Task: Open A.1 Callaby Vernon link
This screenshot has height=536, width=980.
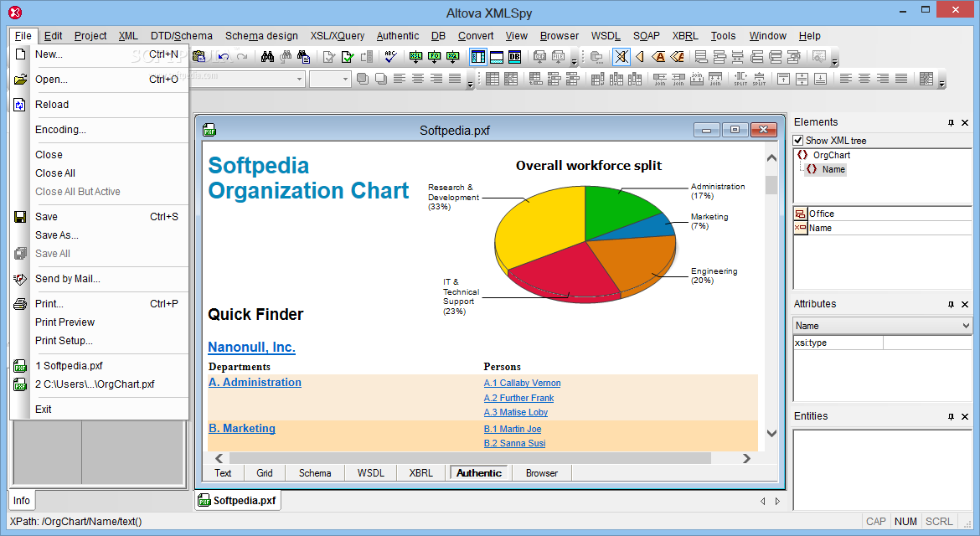Action: [522, 383]
